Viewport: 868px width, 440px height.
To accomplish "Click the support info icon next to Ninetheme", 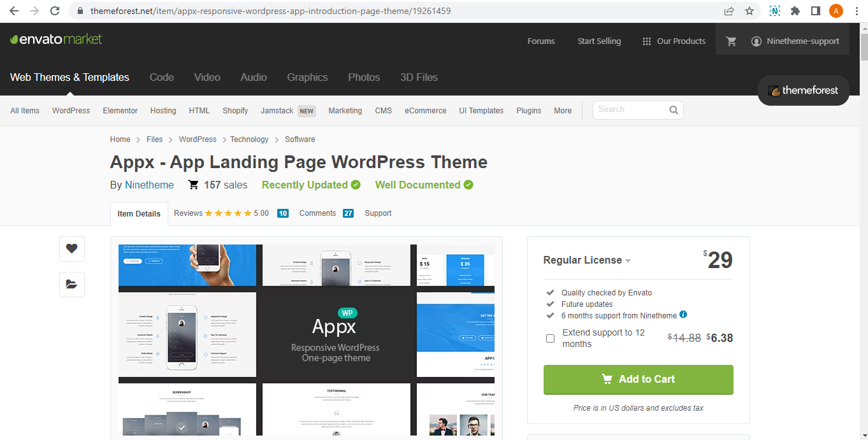I will 683,315.
